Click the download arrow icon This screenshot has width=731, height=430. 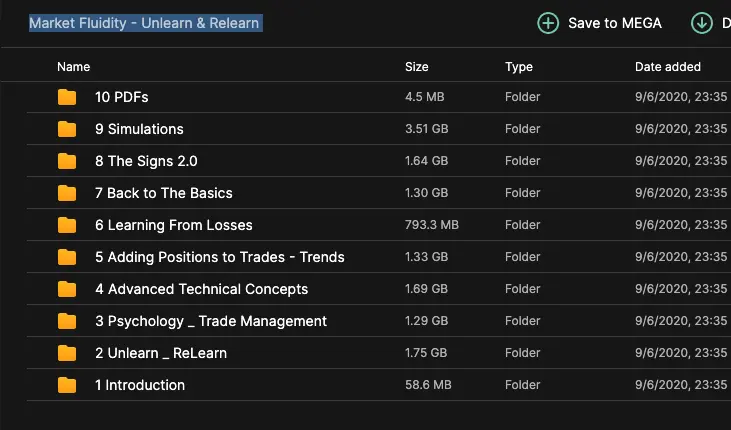701,23
